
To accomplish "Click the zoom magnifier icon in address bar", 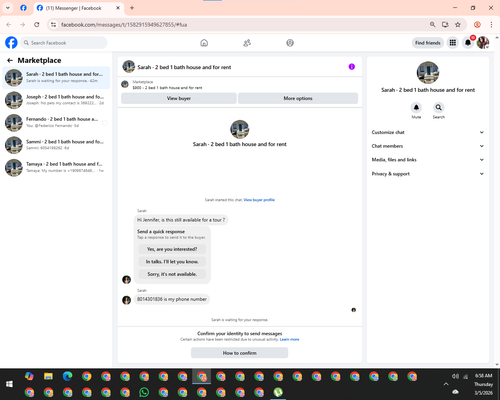I will pos(432,25).
